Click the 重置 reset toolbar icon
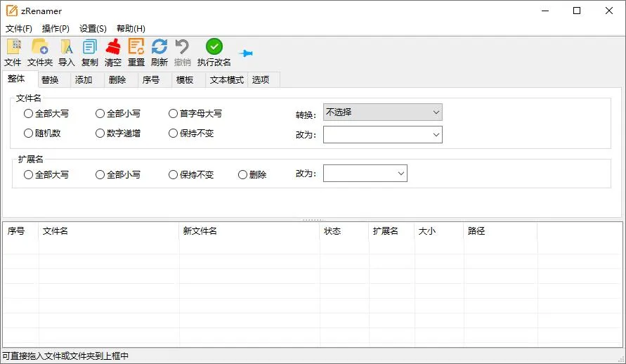Image resolution: width=626 pixels, height=364 pixels. click(x=136, y=48)
